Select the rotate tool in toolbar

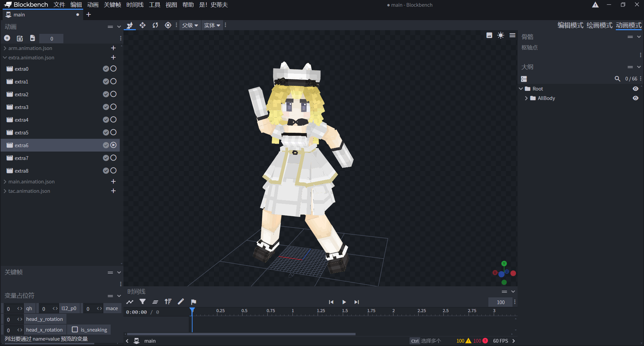(x=155, y=25)
